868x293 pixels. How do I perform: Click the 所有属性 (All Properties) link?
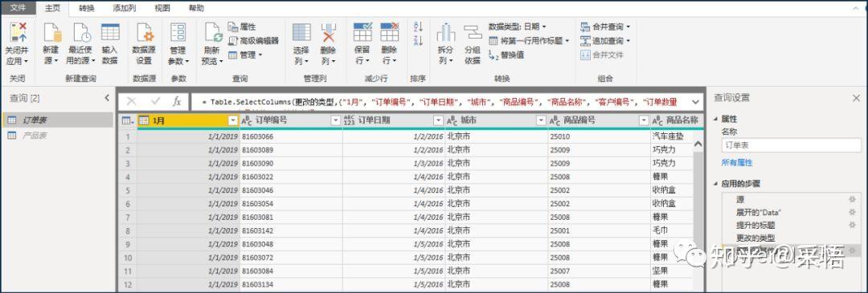[x=737, y=163]
